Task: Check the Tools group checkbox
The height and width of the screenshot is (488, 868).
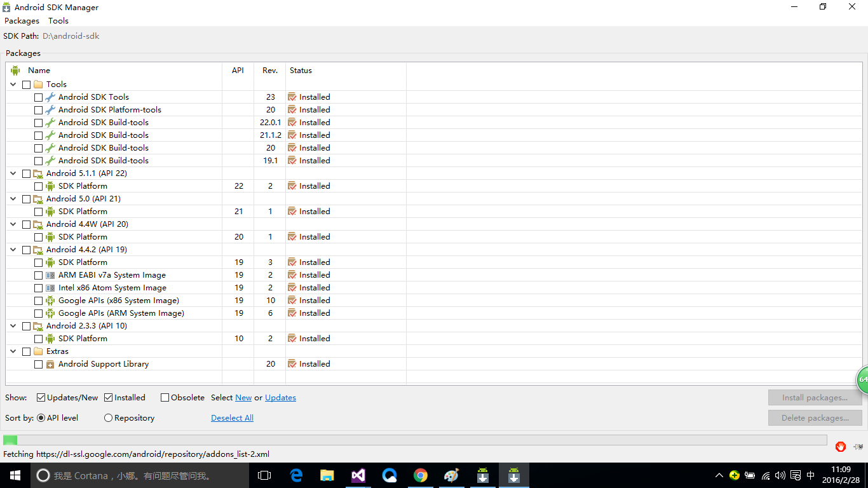Action: click(26, 85)
